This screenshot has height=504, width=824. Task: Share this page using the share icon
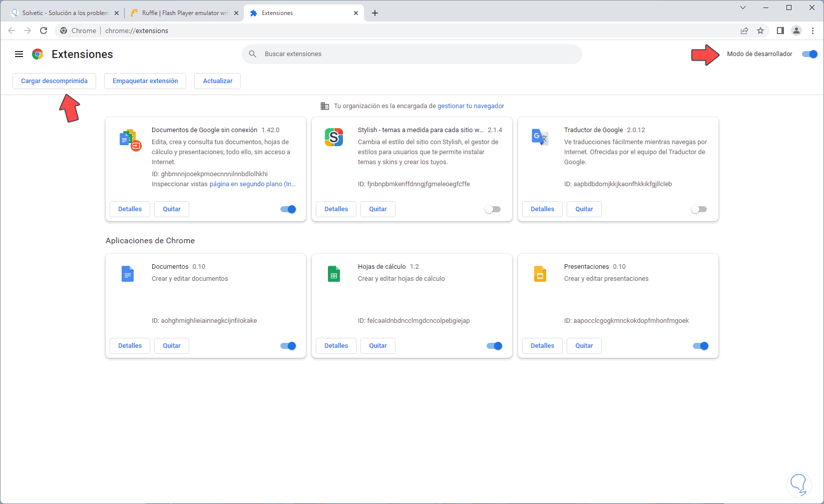(x=744, y=31)
